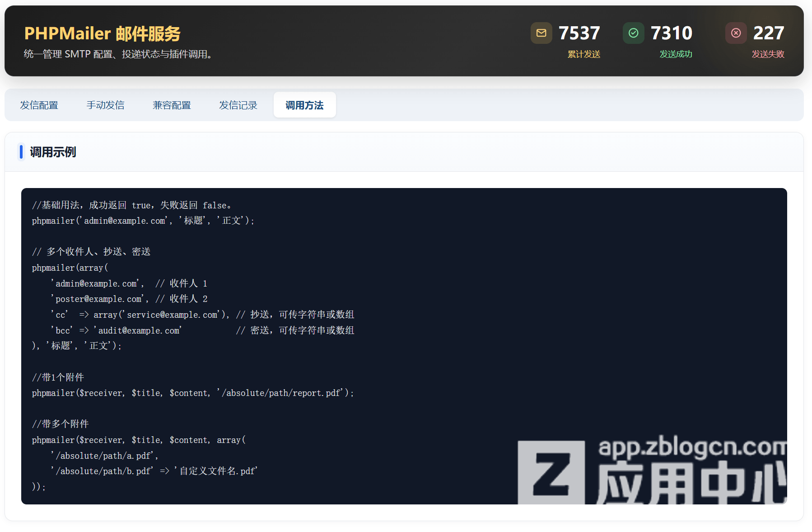812x532 pixels.
Task: Click the comment '// 多个收件人、抄送、密送'
Action: click(91, 252)
